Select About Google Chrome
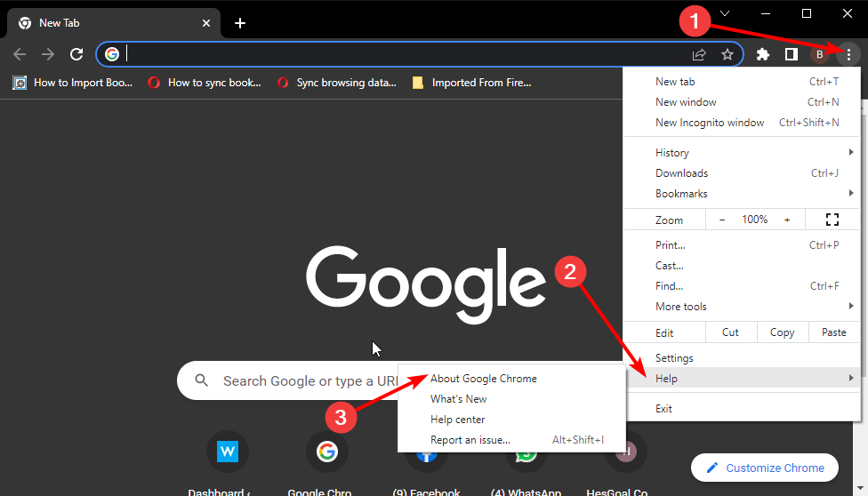 click(x=511, y=379)
